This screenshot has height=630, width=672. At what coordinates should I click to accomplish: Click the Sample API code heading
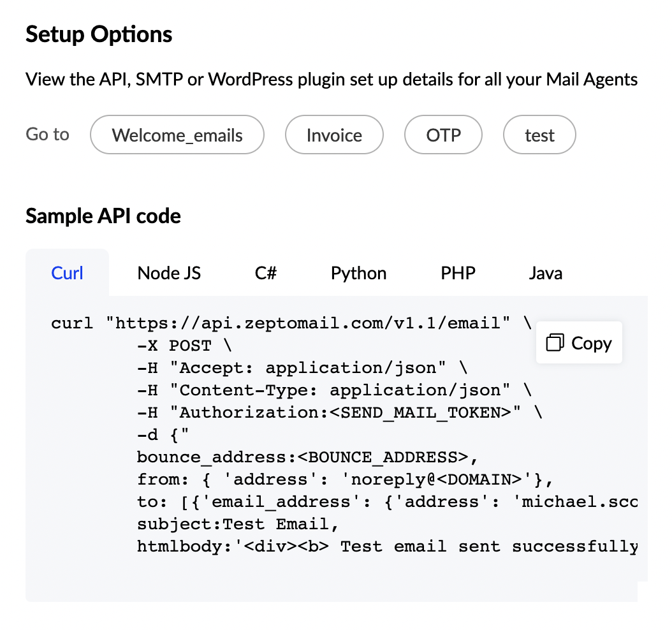tap(103, 216)
